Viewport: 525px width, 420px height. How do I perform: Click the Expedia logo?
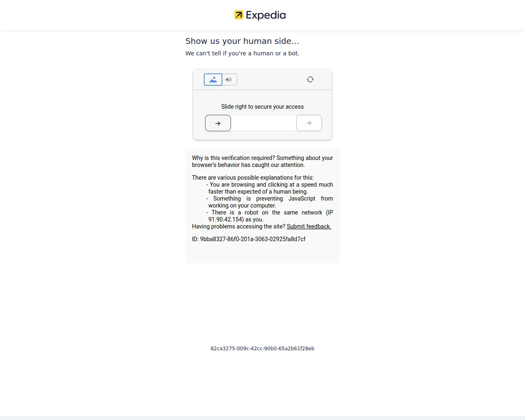click(259, 15)
